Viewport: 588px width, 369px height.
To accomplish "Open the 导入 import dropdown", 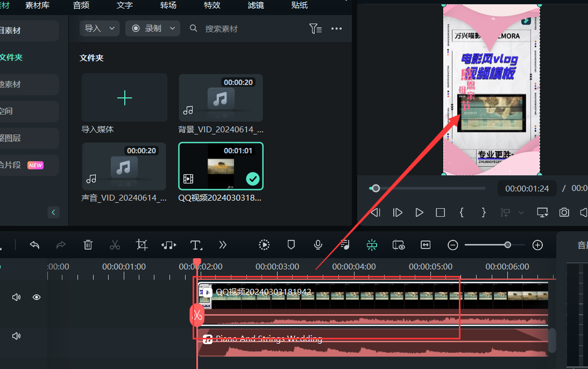I will tap(99, 29).
